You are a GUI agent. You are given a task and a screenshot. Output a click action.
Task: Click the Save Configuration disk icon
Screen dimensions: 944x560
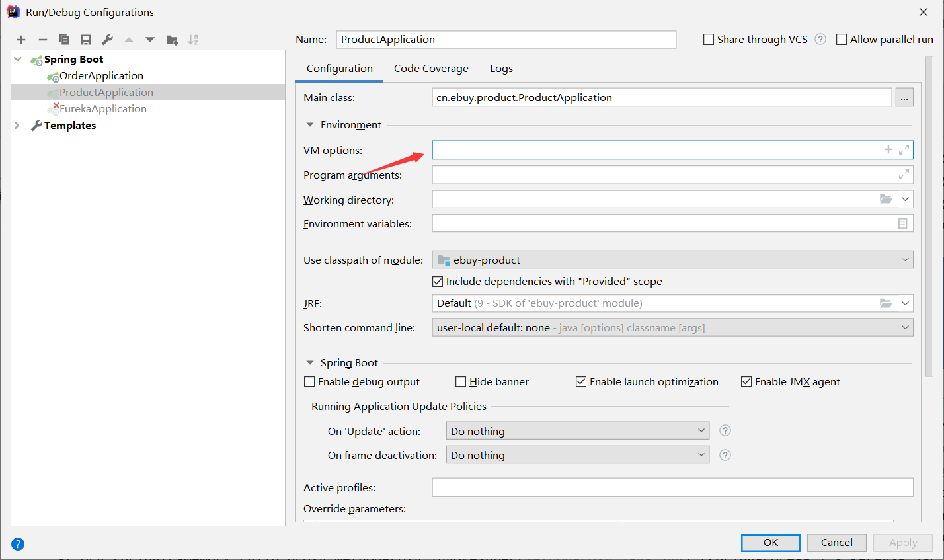click(86, 40)
